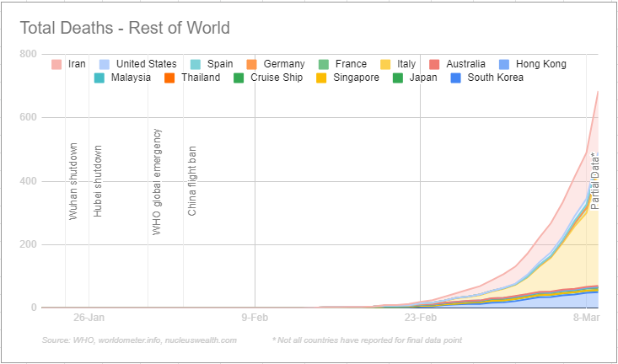Screen dimensions: 618x364
Task: Click the France legend swatch
Action: 324,64
